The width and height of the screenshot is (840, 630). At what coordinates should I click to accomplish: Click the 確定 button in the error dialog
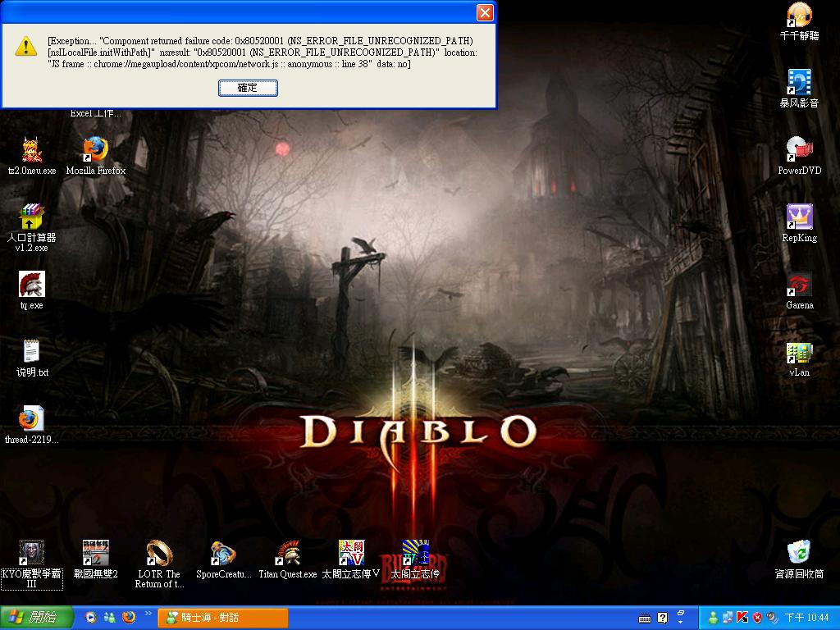(248, 88)
